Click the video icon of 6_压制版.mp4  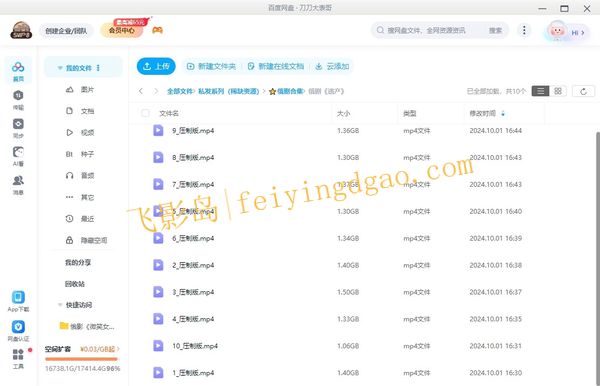pyautogui.click(x=158, y=238)
